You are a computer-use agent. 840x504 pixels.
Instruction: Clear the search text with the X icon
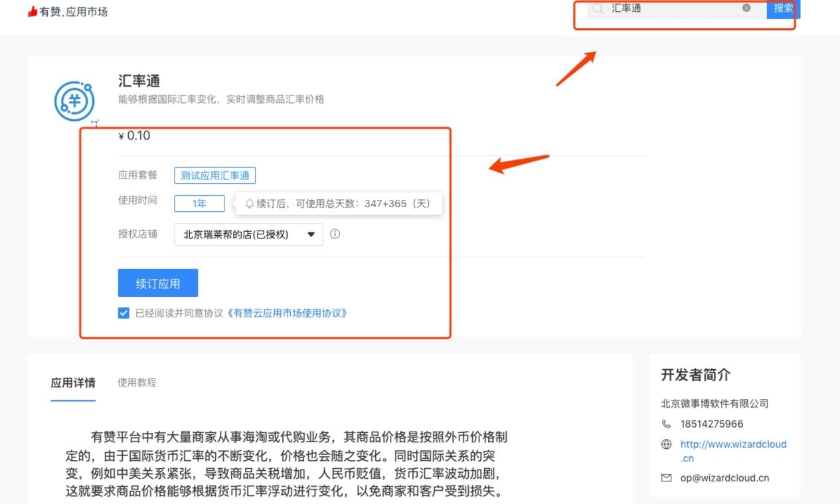746,8
